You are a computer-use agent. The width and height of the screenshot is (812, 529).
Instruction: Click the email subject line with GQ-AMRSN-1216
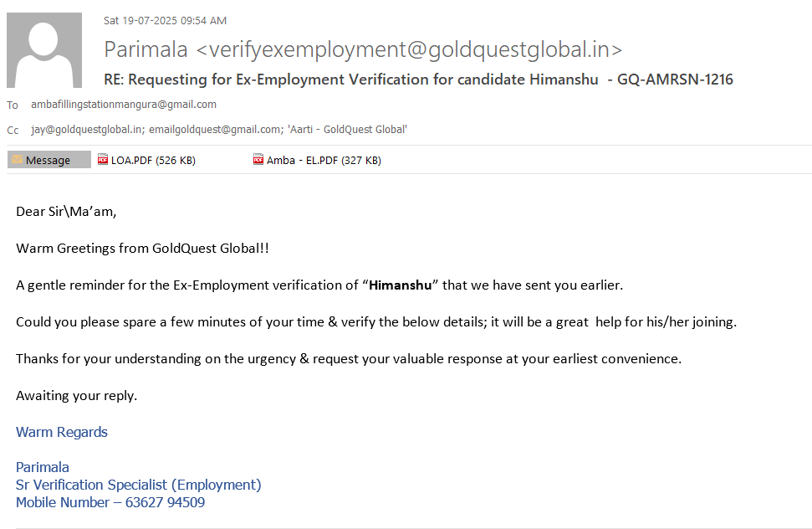pyautogui.click(x=418, y=80)
